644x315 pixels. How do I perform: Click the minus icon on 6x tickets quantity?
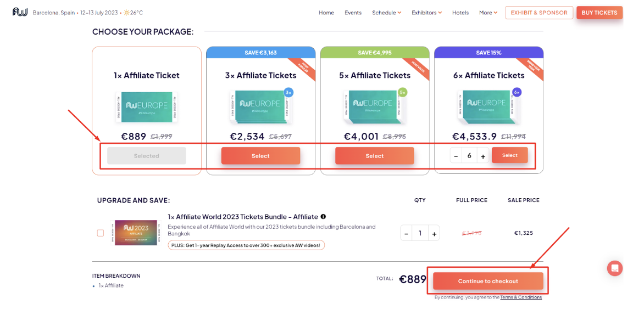(456, 156)
